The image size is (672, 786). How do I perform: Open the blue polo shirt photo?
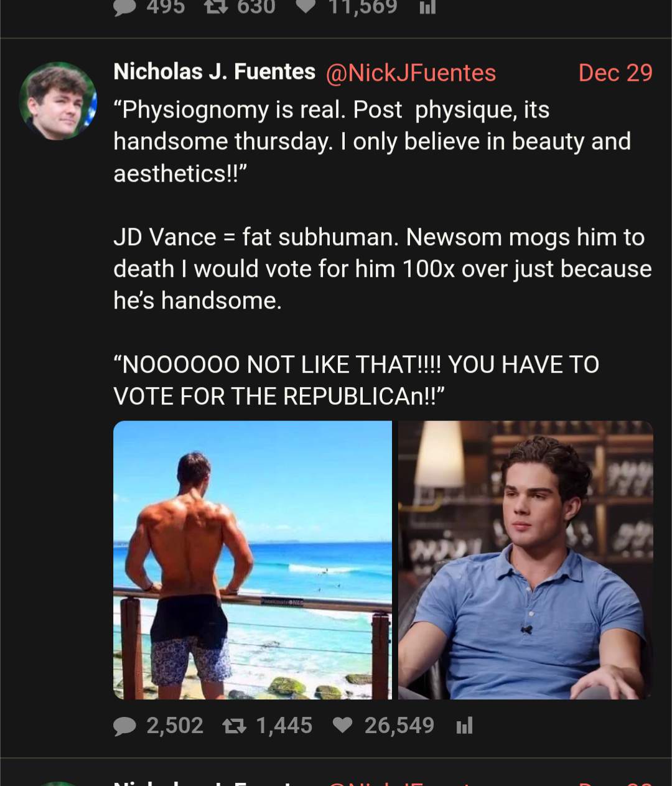[526, 559]
